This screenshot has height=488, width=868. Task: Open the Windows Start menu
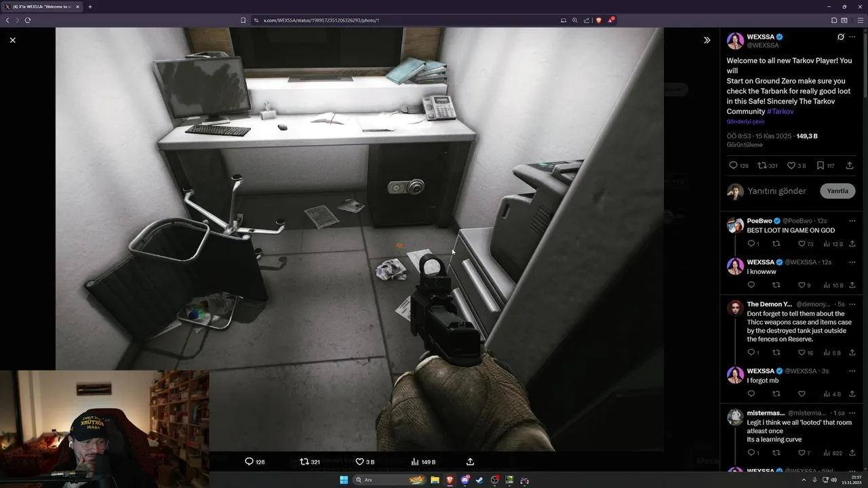pyautogui.click(x=344, y=481)
